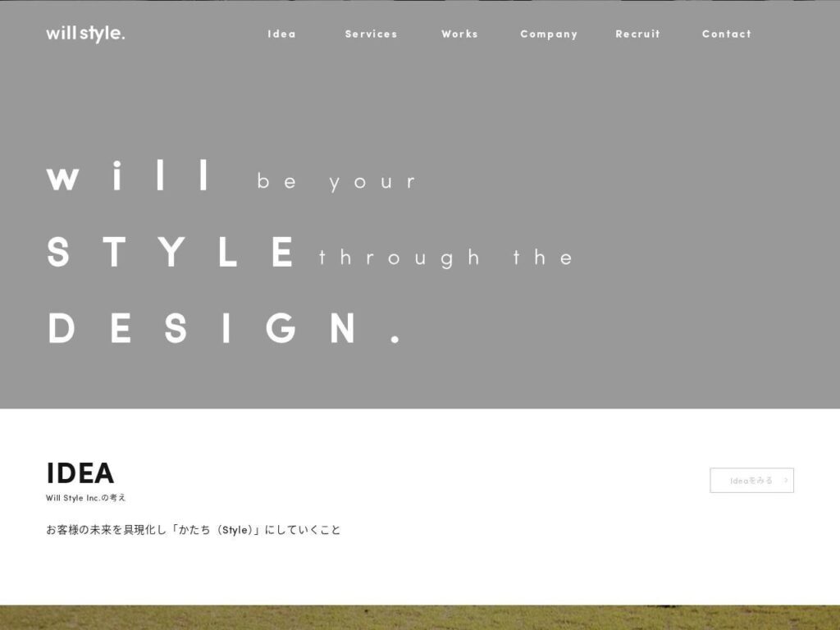Click the grass photo at page bottom
The width and height of the screenshot is (840, 630).
[420, 618]
